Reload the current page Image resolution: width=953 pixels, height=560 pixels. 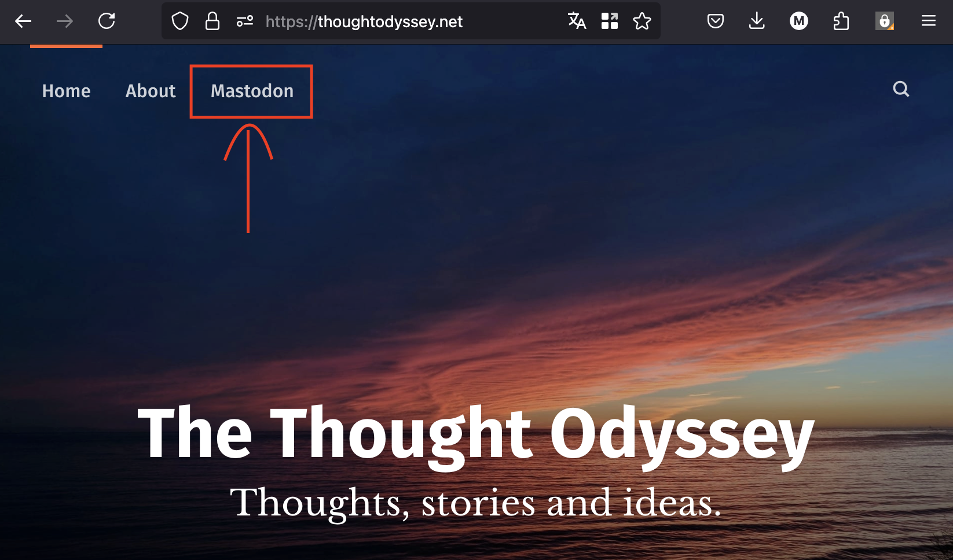[107, 21]
